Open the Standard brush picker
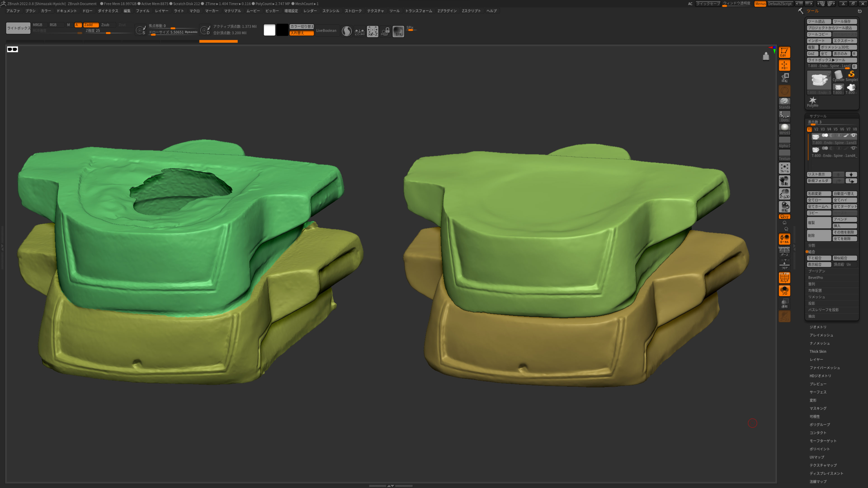This screenshot has height=488, width=868. (784, 103)
